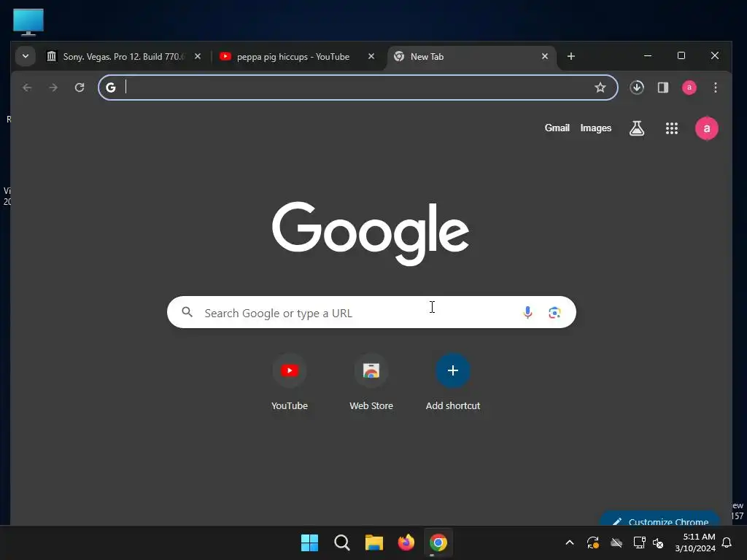This screenshot has width=747, height=560.
Task: Start voice search with microphone icon
Action: [527, 312]
